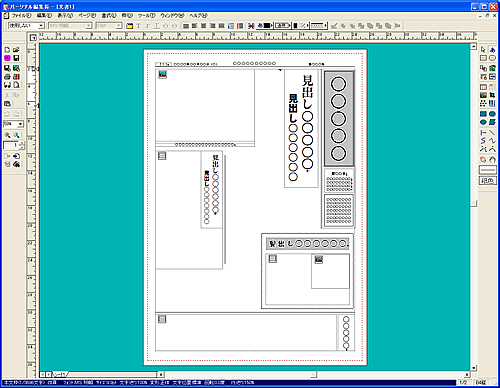Open the font size dropdown

pyautogui.click(x=119, y=26)
